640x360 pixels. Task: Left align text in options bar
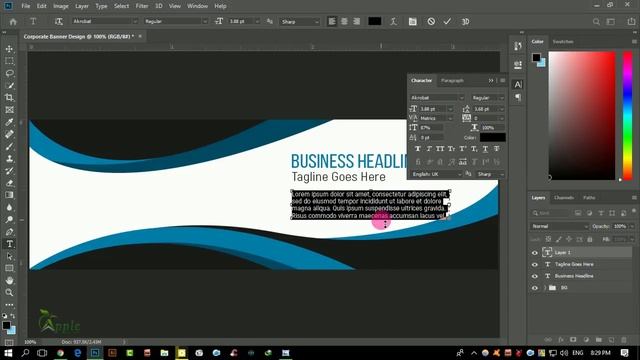point(332,22)
